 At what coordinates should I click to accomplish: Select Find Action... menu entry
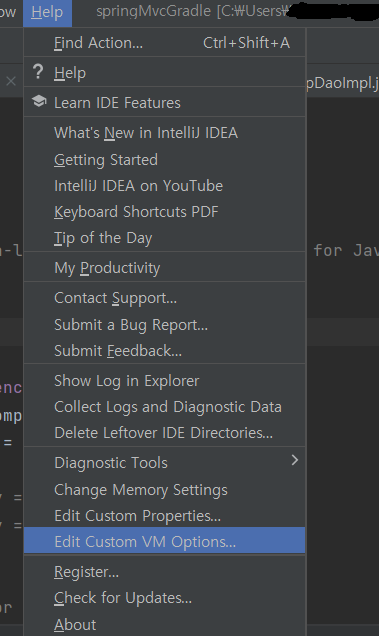(x=164, y=43)
